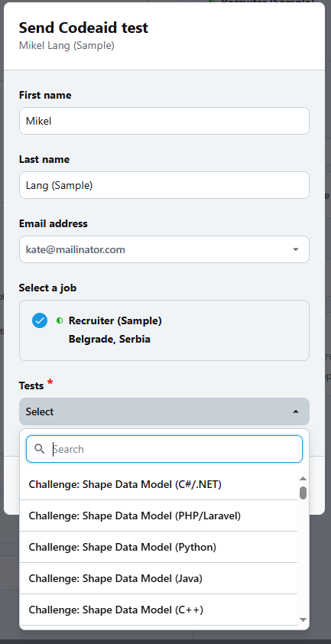
Task: Select Challenge: Shape Data Model (C#/.NET)
Action: click(158, 484)
